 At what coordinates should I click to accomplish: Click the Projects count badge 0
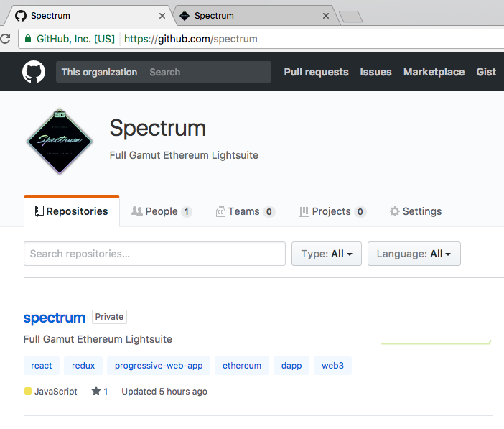click(x=360, y=212)
